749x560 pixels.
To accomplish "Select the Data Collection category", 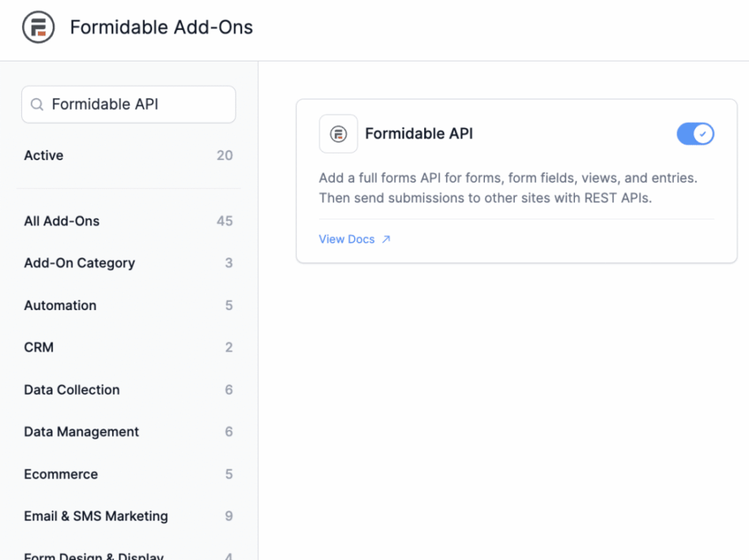I will pos(129,390).
